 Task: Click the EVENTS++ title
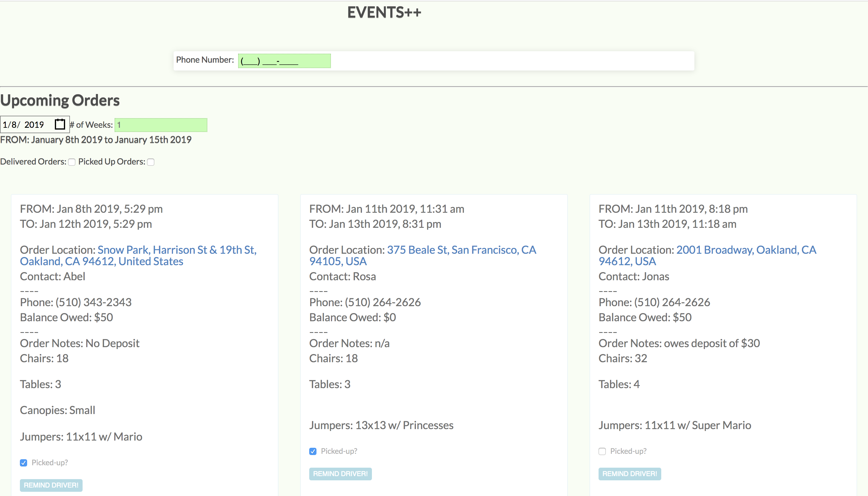pyautogui.click(x=384, y=13)
